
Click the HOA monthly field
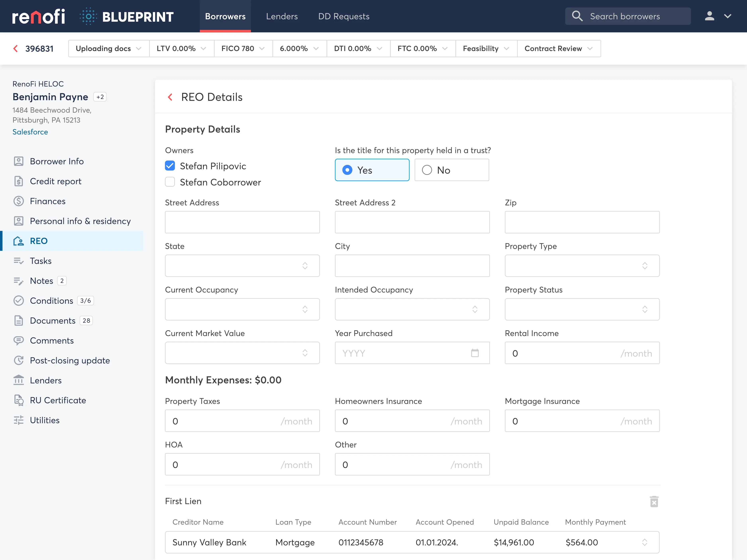pos(242,464)
